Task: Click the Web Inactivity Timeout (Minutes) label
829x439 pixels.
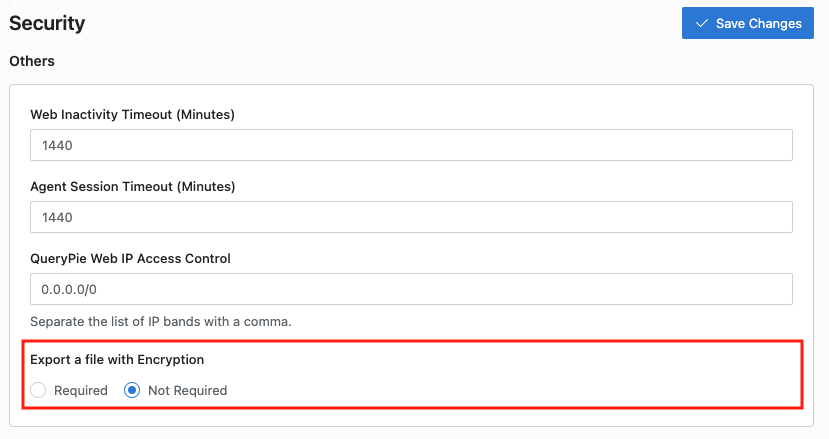Action: click(x=132, y=115)
